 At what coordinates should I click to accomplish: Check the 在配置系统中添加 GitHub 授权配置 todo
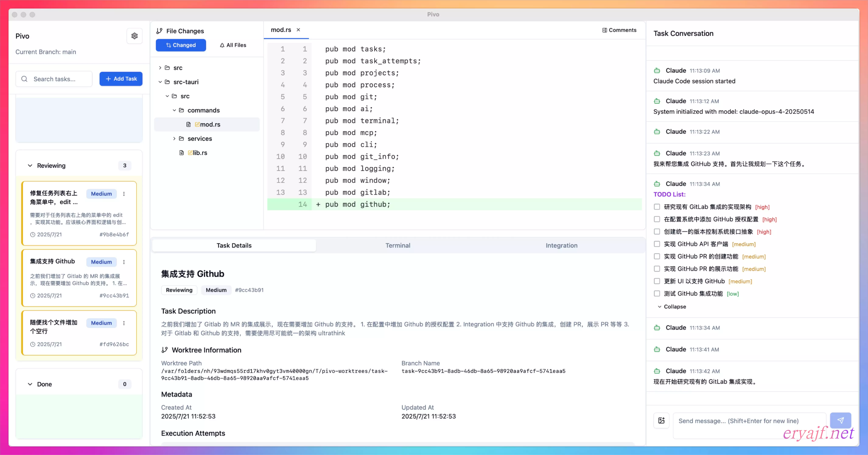coord(657,219)
